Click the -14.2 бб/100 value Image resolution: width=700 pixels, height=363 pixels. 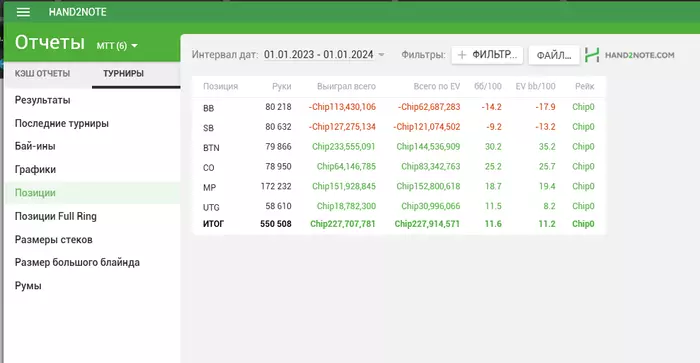492,107
